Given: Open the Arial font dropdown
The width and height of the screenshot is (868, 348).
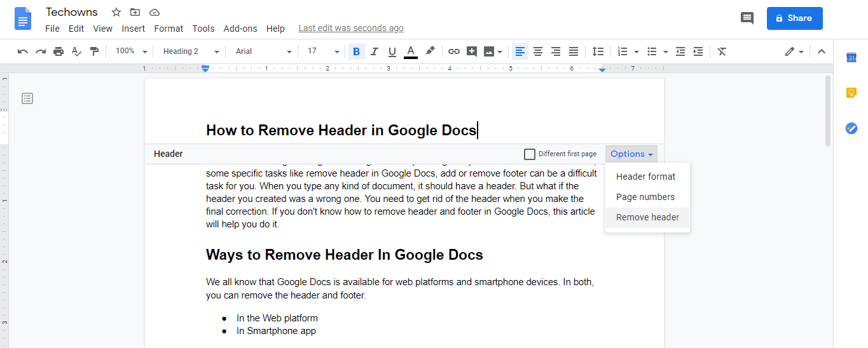Looking at the screenshot, I should coord(263,51).
